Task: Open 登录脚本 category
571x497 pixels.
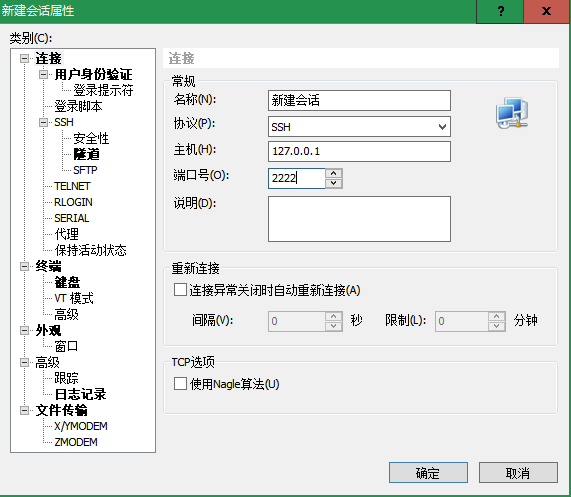Action: [x=78, y=106]
